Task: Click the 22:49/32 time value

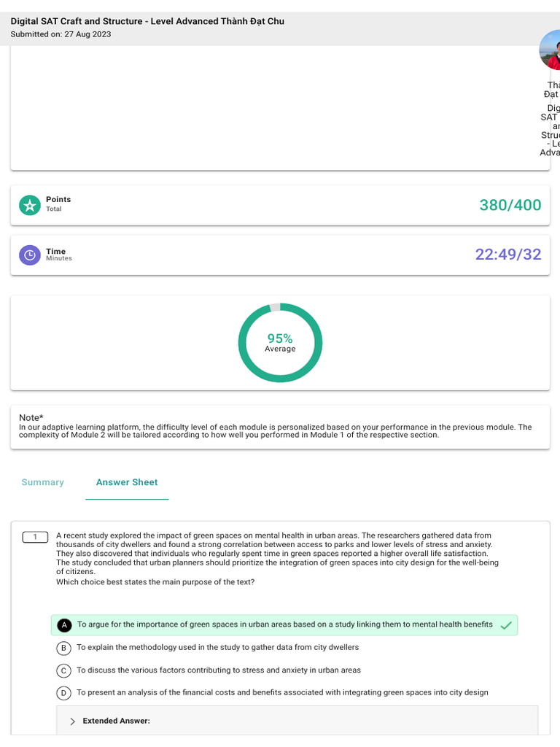Action: 508,255
